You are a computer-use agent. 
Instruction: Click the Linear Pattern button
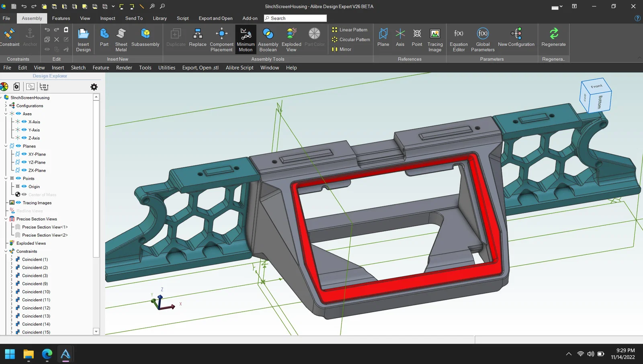click(350, 30)
